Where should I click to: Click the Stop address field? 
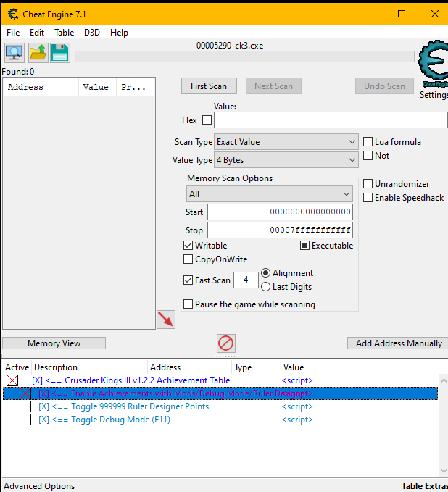coord(280,230)
